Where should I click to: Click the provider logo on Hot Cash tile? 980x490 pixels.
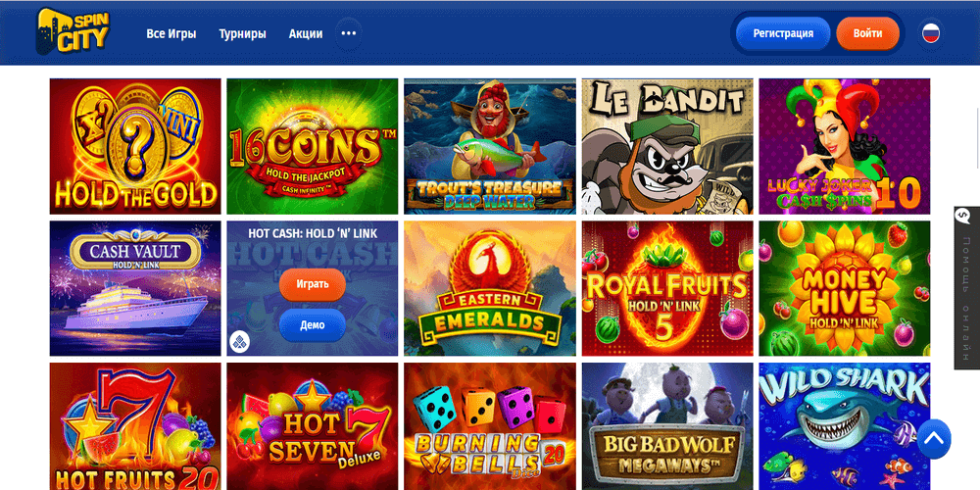(240, 341)
